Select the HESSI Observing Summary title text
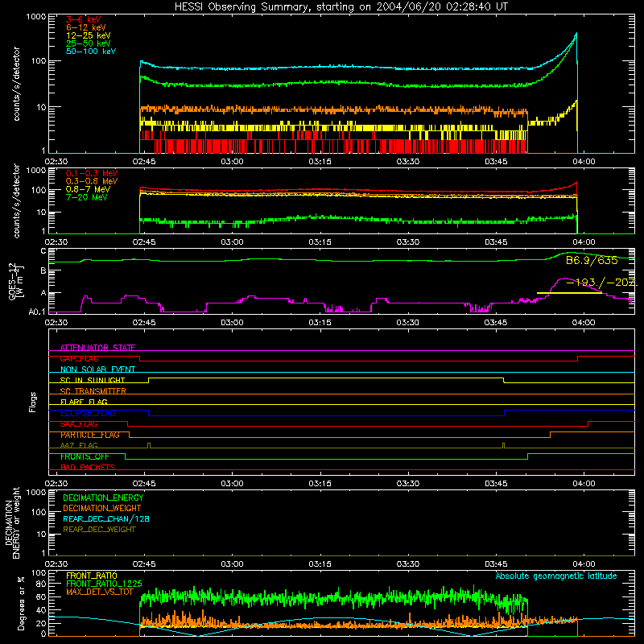Image resolution: width=644 pixels, height=644 pixels. (x=341, y=6)
